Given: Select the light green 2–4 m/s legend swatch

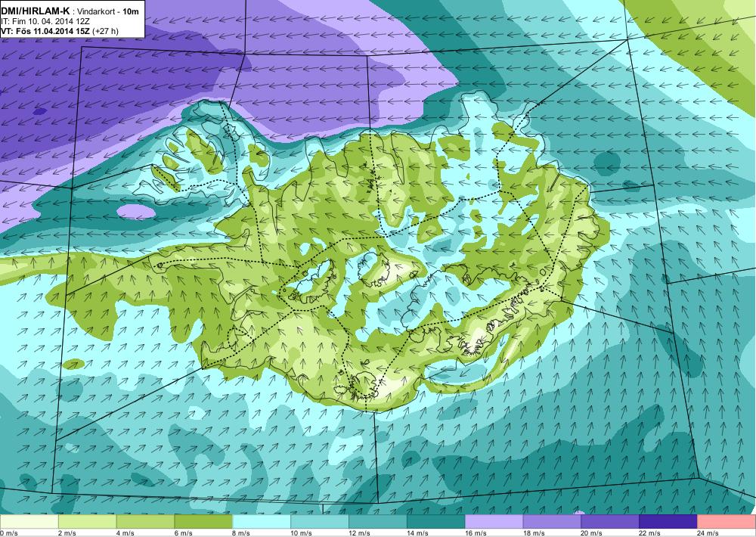Looking at the screenshot, I should click(x=87, y=522).
